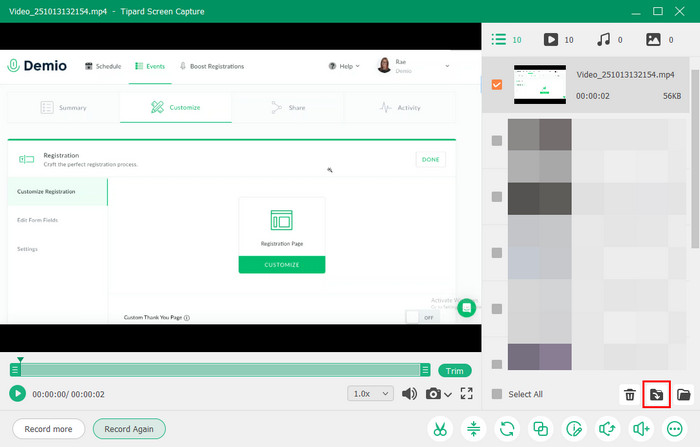Mute the preview volume speaker icon
Image resolution: width=700 pixels, height=447 pixels.
click(x=409, y=393)
